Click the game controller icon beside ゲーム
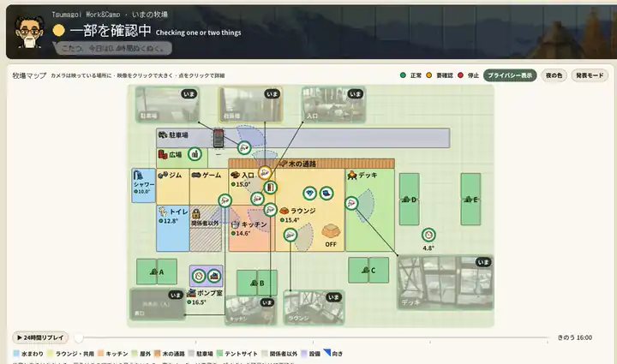The image size is (617, 364). pos(196,175)
